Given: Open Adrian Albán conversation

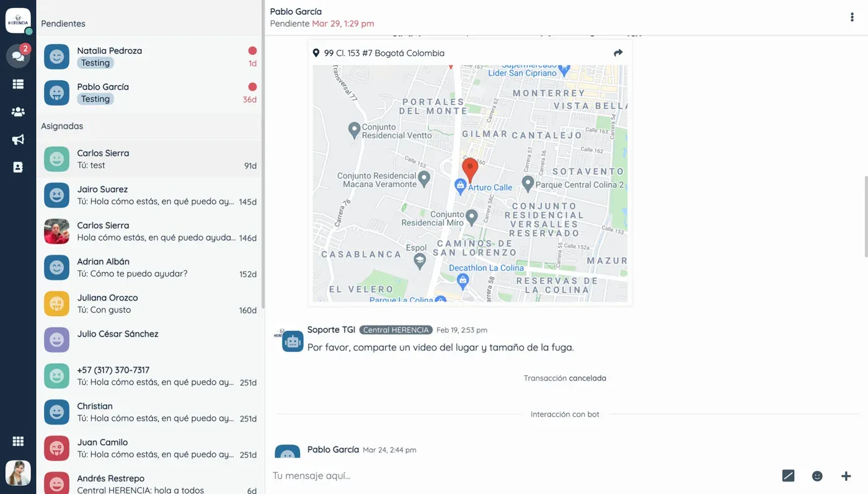Looking at the screenshot, I should (150, 268).
